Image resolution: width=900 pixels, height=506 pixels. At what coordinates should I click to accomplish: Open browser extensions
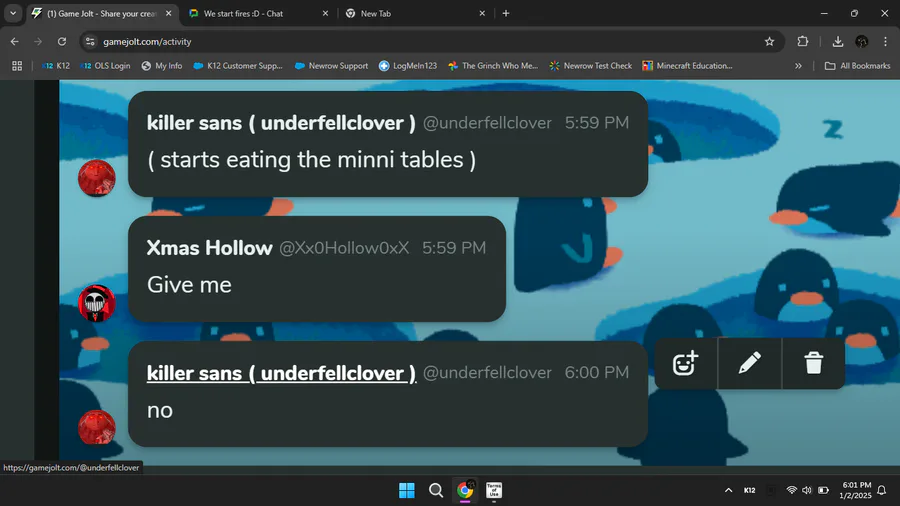pos(802,41)
